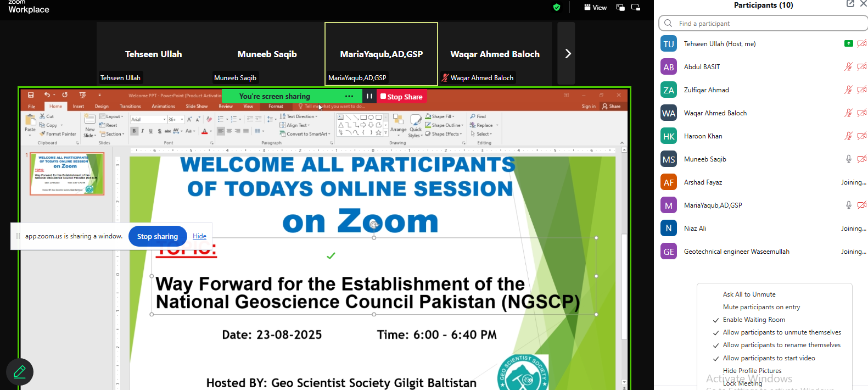868x390 pixels.
Task: Click Convert to SmartArt
Action: pos(305,134)
